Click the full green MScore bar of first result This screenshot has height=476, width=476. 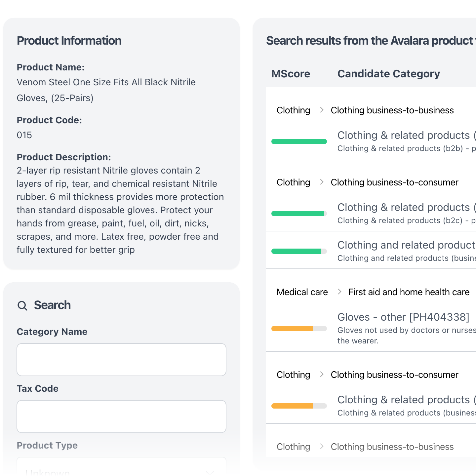click(x=299, y=141)
